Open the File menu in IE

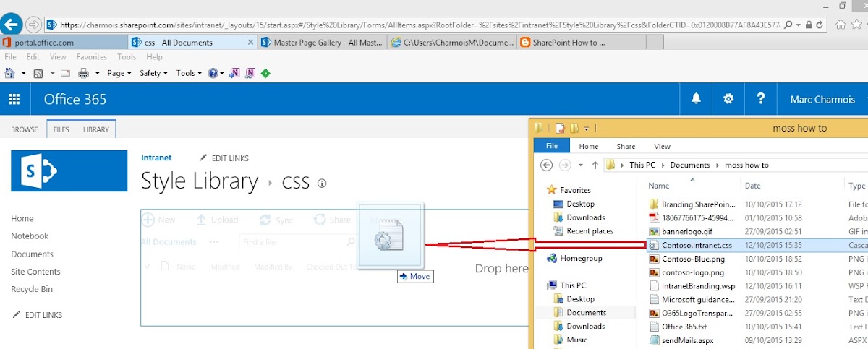11,57
